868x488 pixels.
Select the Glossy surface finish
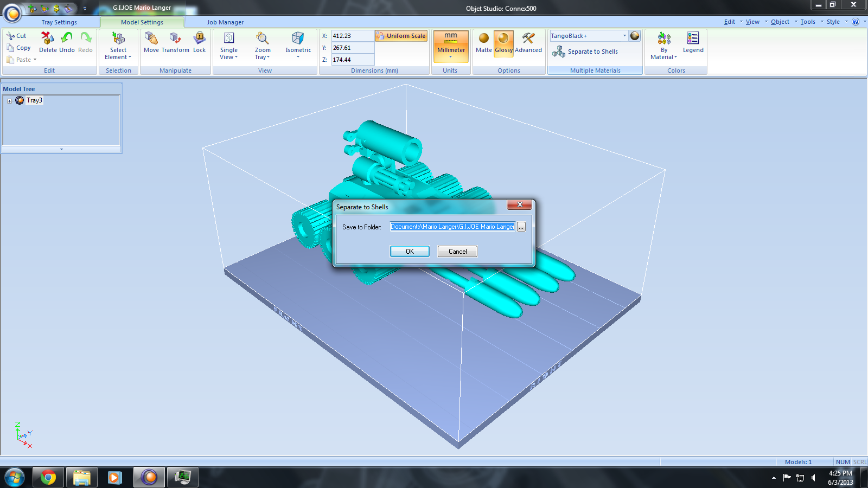(x=503, y=42)
